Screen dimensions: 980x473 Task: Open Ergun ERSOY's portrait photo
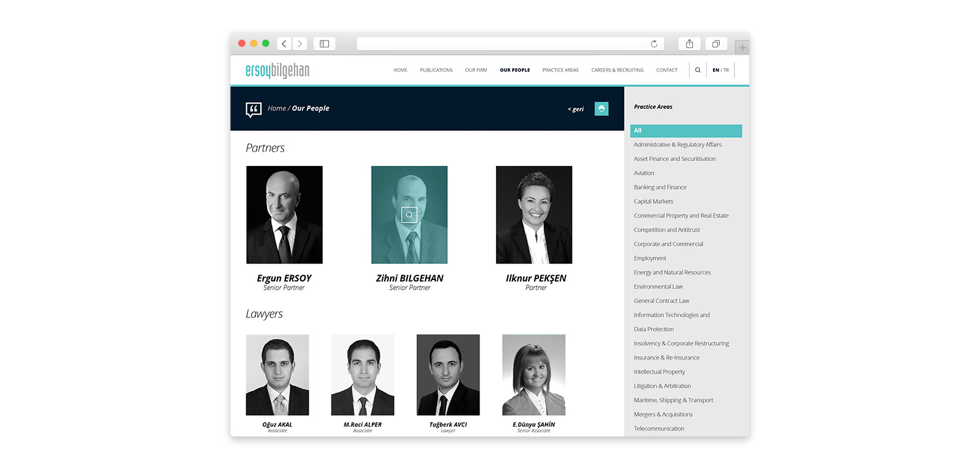click(x=284, y=214)
